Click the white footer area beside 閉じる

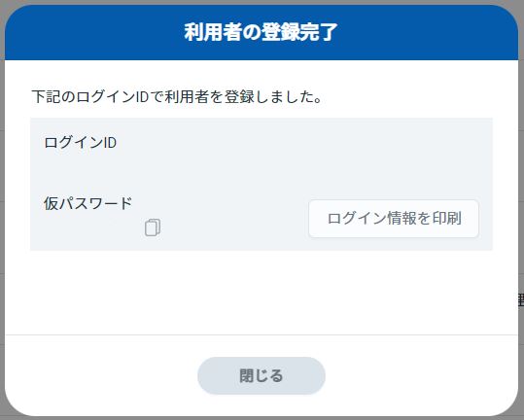(x=421, y=375)
